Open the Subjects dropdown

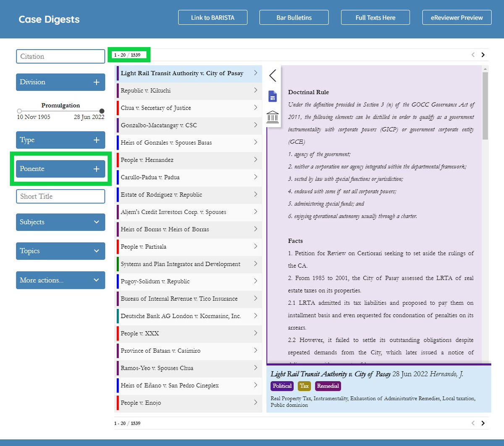click(x=60, y=222)
